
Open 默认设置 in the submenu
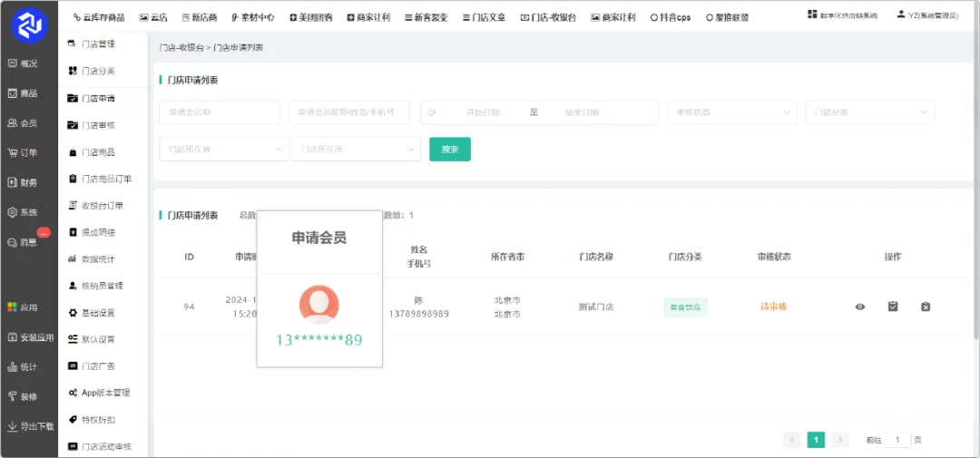(92, 340)
